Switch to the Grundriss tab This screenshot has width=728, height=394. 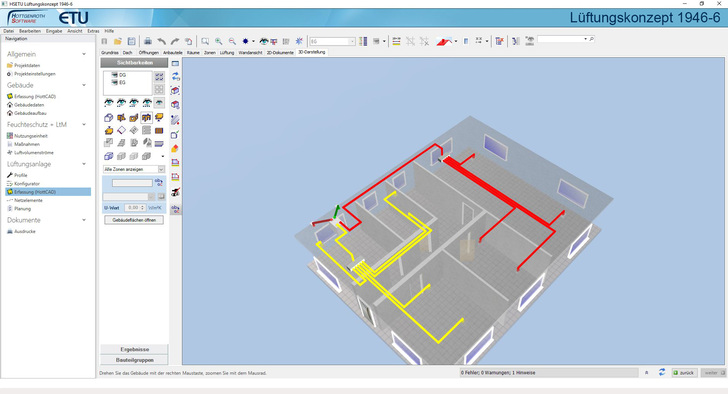pos(110,52)
